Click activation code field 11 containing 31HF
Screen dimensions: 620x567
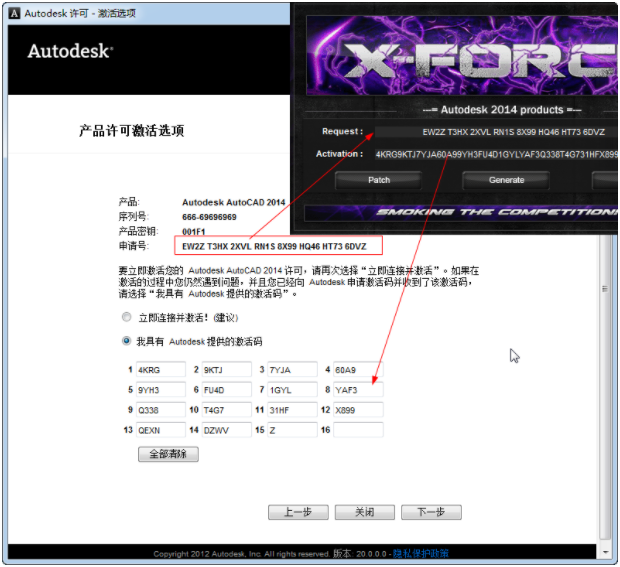point(292,410)
